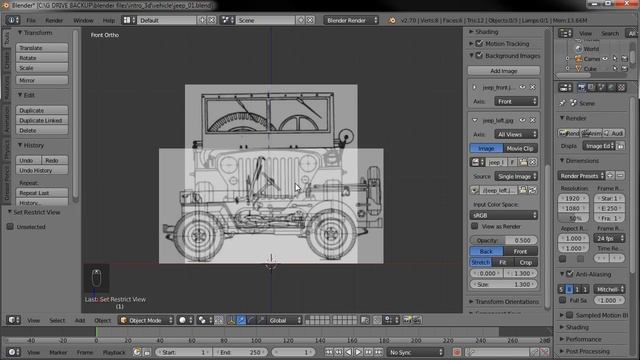Add render preset plus icon

(x=610, y=176)
